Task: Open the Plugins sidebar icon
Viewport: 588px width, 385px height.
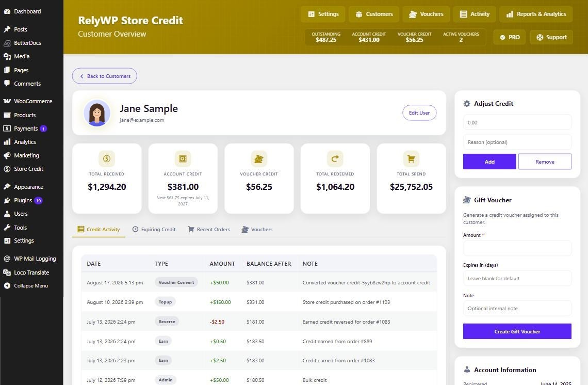Action: point(7,200)
